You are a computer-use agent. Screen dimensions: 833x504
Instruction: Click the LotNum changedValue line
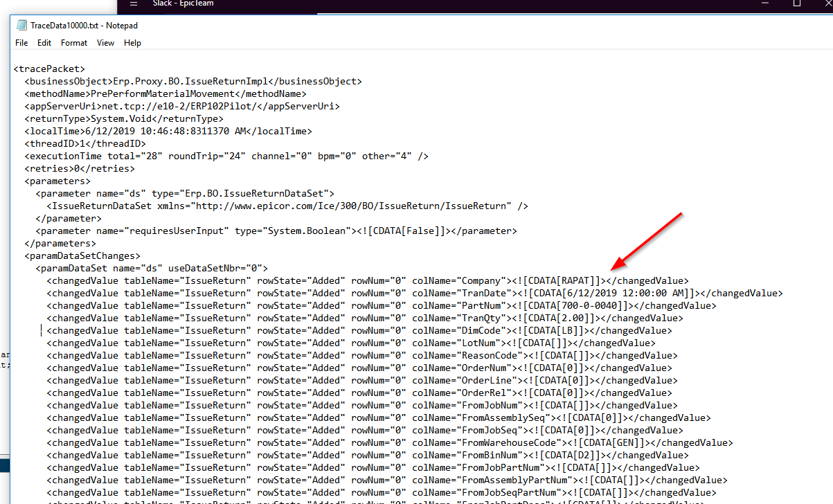[351, 343]
